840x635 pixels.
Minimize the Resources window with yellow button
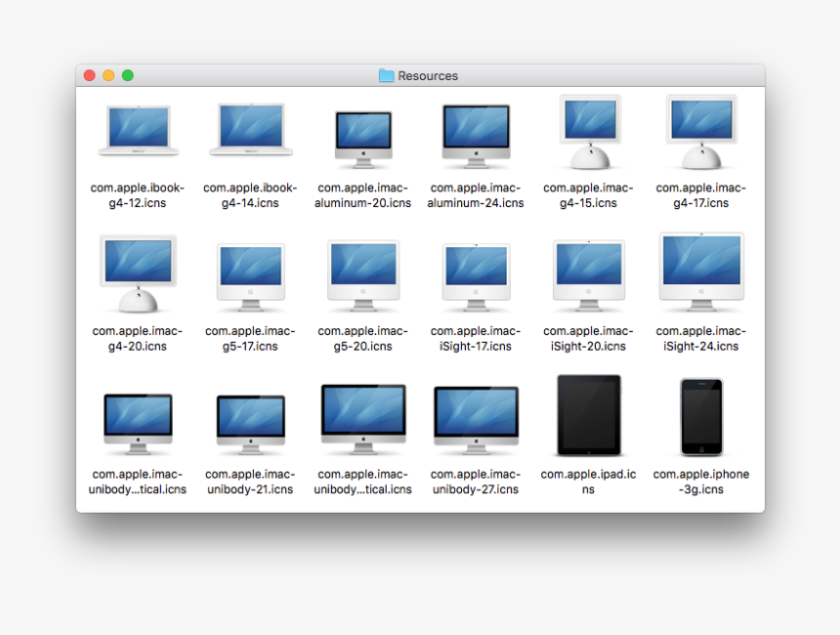(108, 75)
